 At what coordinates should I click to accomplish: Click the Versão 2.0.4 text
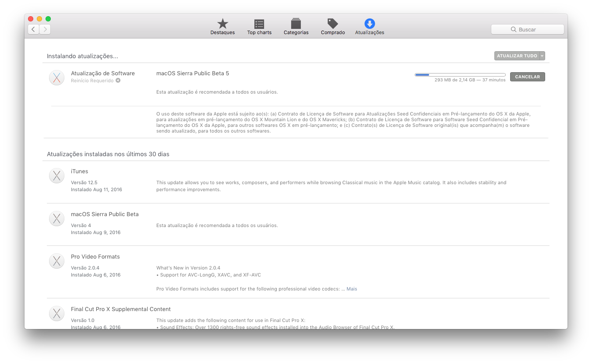tap(85, 268)
